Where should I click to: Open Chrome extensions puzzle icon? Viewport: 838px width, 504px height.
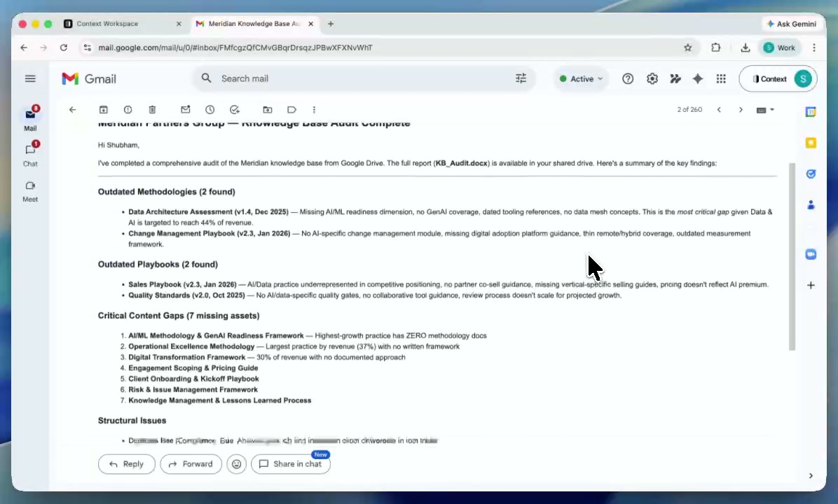[715, 48]
